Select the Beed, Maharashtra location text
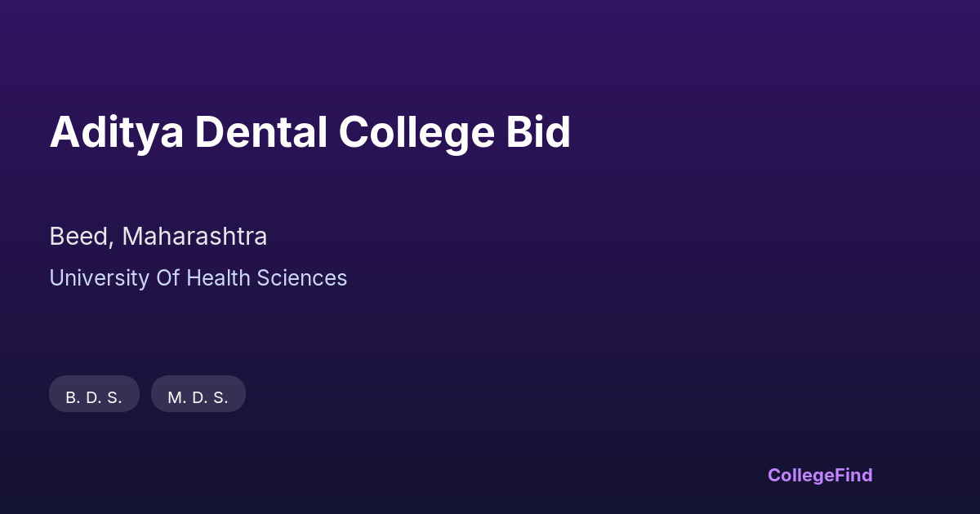The width and height of the screenshot is (980, 514). tap(158, 237)
